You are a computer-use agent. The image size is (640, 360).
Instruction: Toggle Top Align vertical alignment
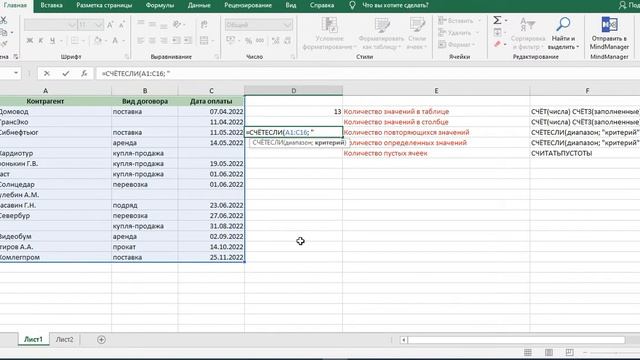click(x=141, y=24)
